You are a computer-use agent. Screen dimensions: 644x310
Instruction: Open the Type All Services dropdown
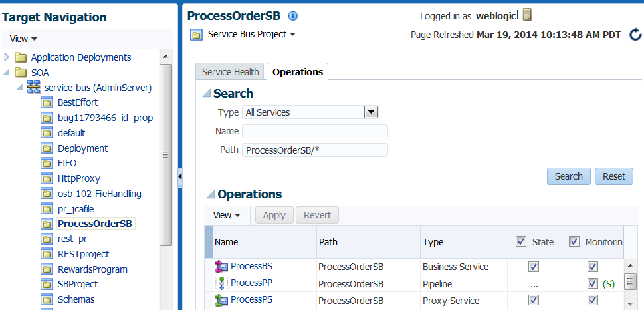[x=371, y=112]
